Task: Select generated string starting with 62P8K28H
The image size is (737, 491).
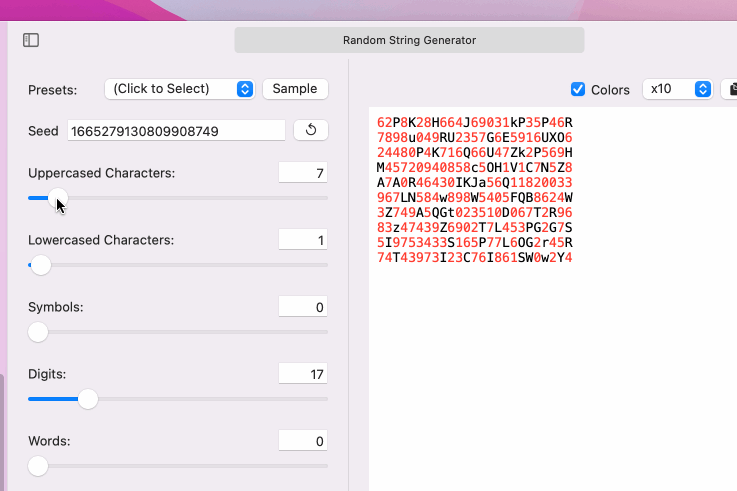Action: pyautogui.click(x=475, y=123)
